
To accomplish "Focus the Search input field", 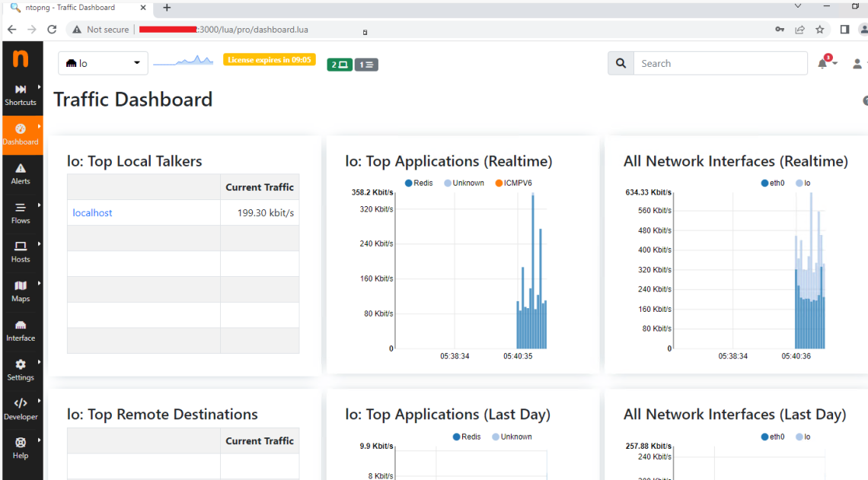I will tap(720, 64).
